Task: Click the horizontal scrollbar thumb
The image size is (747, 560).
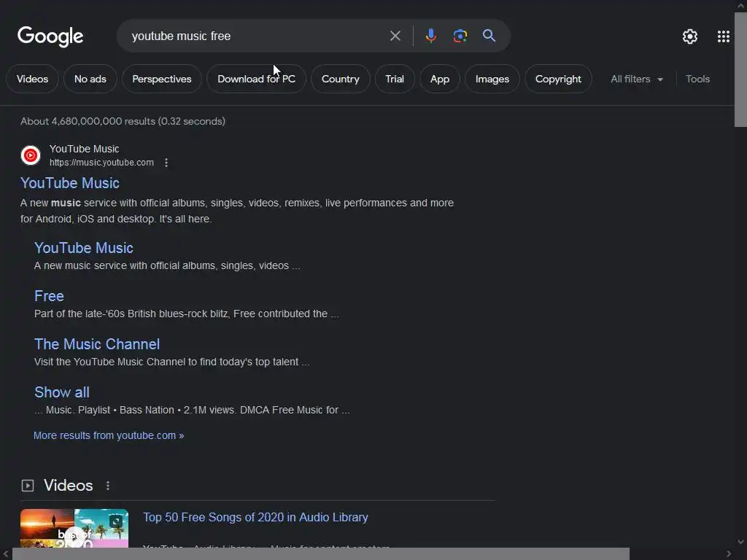Action: point(321,554)
